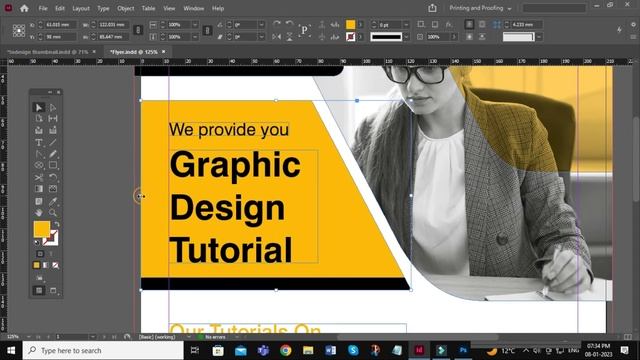Click the flip vertical icon
The image size is (640, 360).
[x=289, y=37]
